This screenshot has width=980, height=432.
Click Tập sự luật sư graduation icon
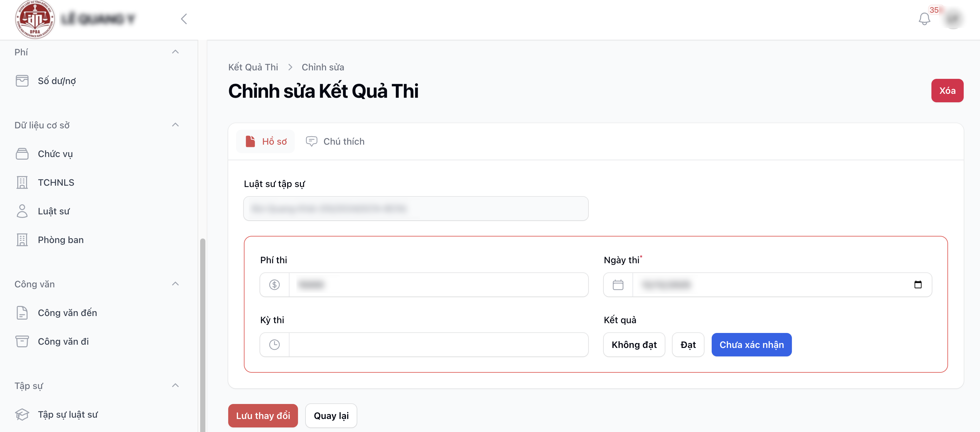[x=22, y=414]
